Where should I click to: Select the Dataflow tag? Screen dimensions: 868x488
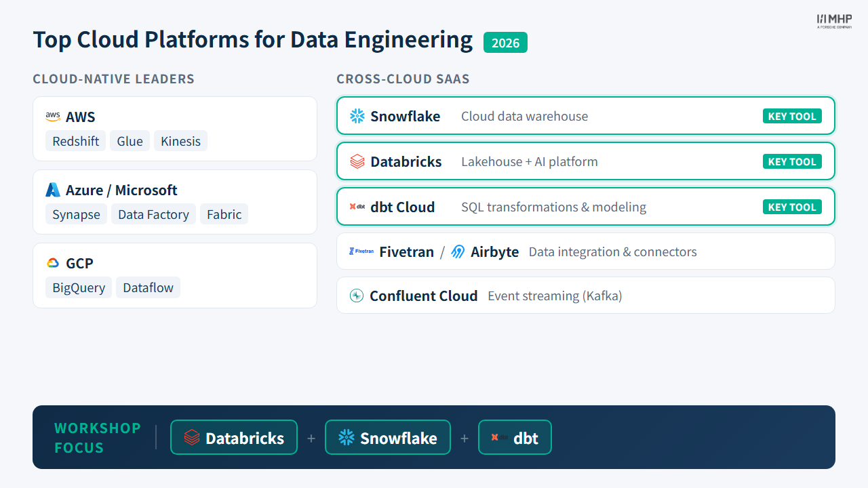click(x=148, y=287)
